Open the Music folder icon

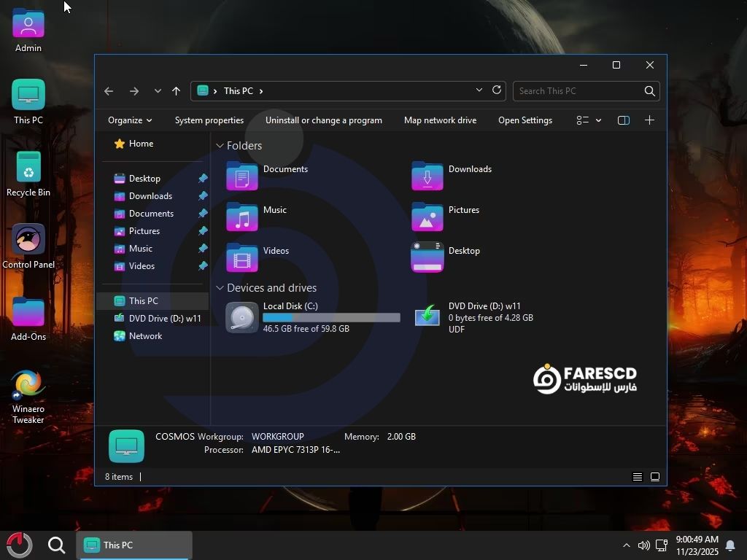[x=241, y=217]
